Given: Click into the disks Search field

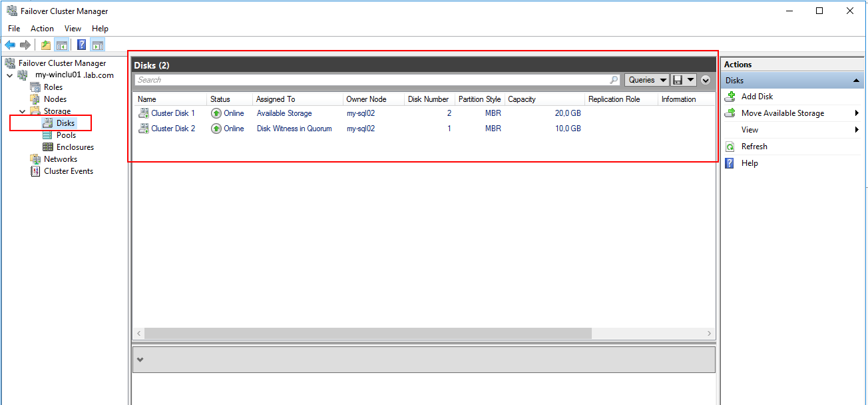Looking at the screenshot, I should (x=377, y=80).
